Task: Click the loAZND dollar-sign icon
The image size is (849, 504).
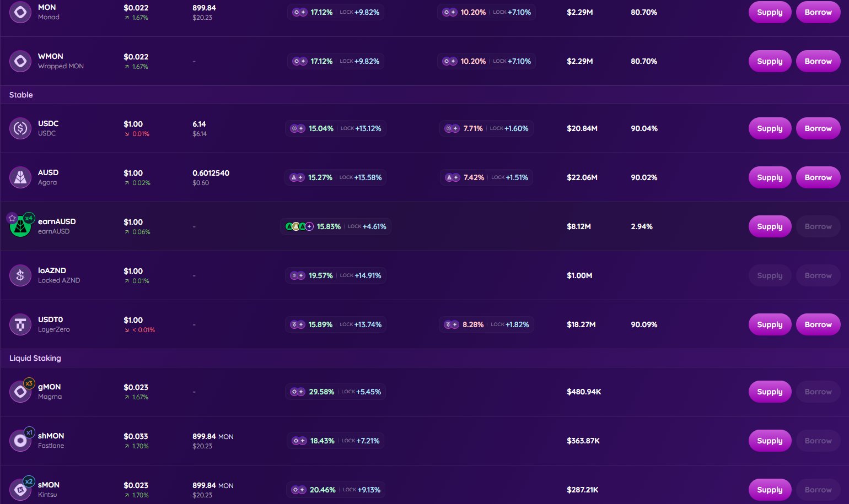Action: tap(20, 275)
